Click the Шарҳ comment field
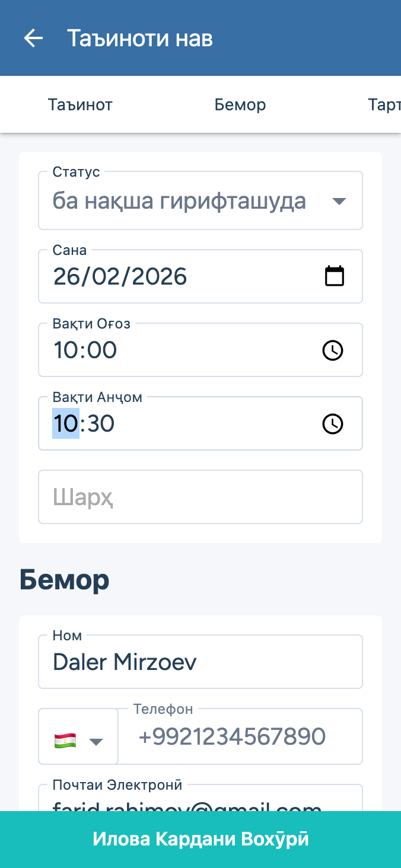The height and width of the screenshot is (868, 401). [x=200, y=497]
